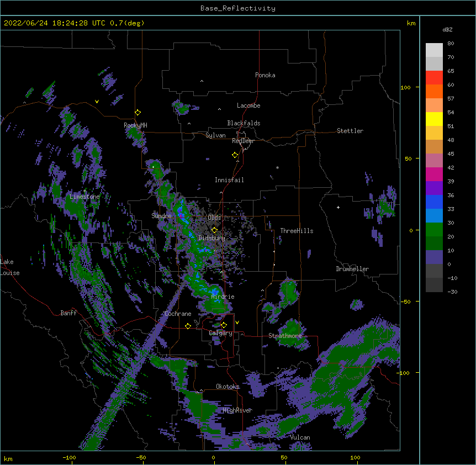Image resolution: width=476 pixels, height=465 pixels.
Task: Select the magenta 42 dBZ legend swatch
Action: (434, 174)
